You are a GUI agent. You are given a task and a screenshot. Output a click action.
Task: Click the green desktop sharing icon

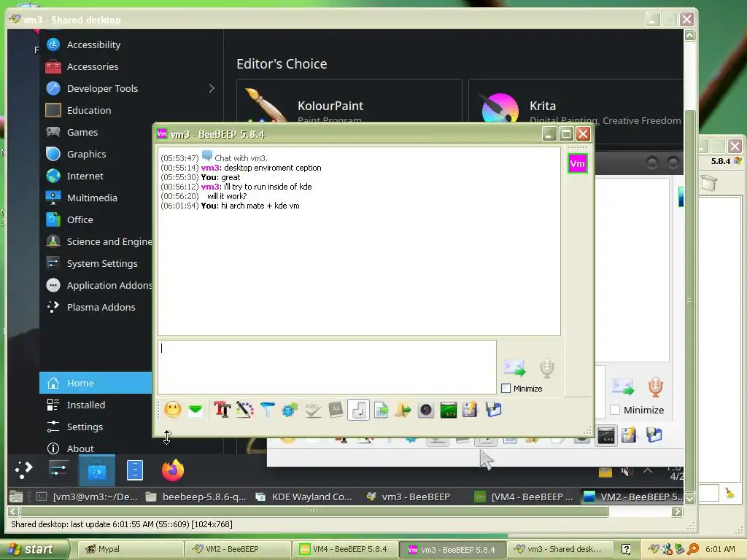point(449,410)
